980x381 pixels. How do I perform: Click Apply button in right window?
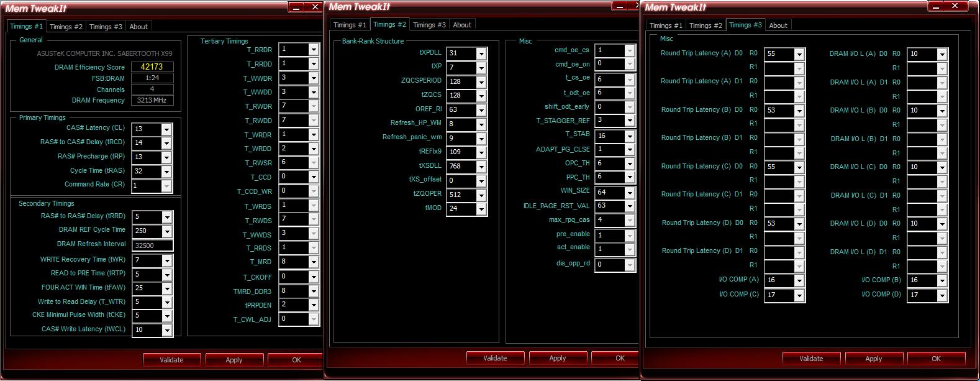tap(874, 359)
